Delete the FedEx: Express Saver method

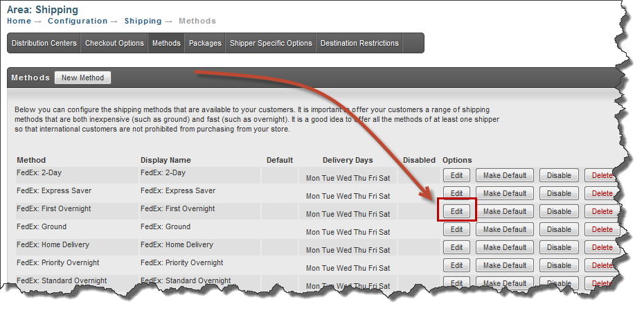coord(602,193)
